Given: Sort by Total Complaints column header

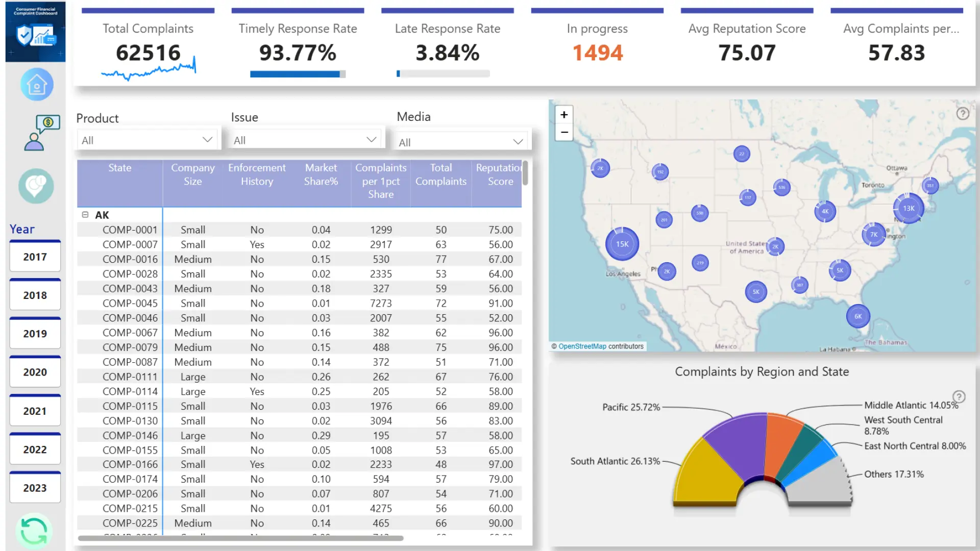Looking at the screenshot, I should click(x=440, y=174).
